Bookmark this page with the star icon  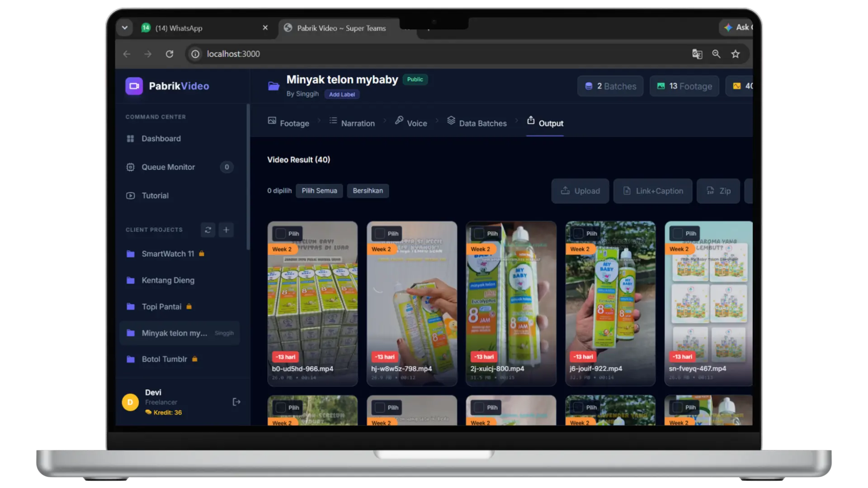click(736, 54)
